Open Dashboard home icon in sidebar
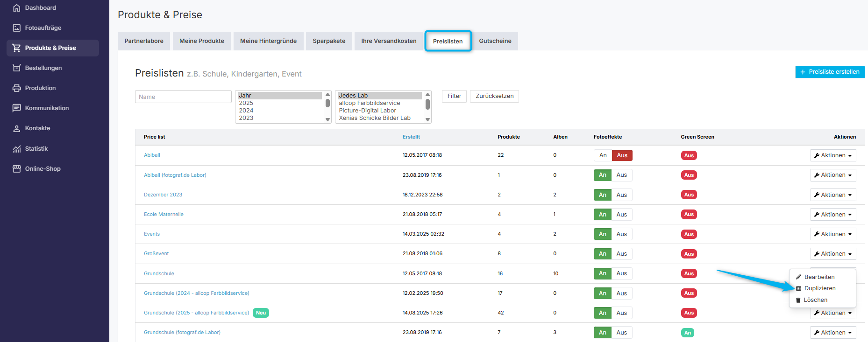The height and width of the screenshot is (342, 868). (x=17, y=8)
